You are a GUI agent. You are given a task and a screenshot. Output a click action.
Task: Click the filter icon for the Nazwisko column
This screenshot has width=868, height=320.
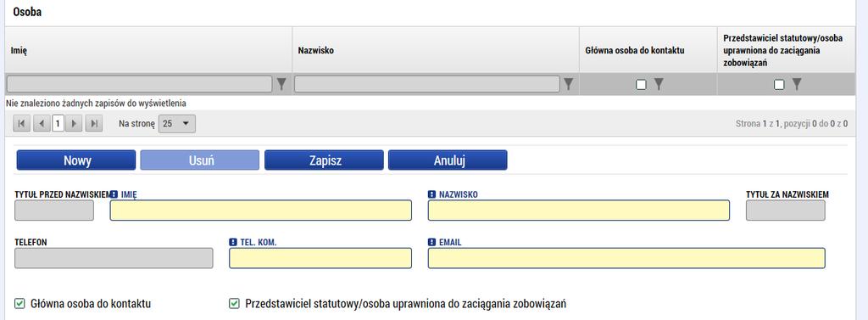568,84
